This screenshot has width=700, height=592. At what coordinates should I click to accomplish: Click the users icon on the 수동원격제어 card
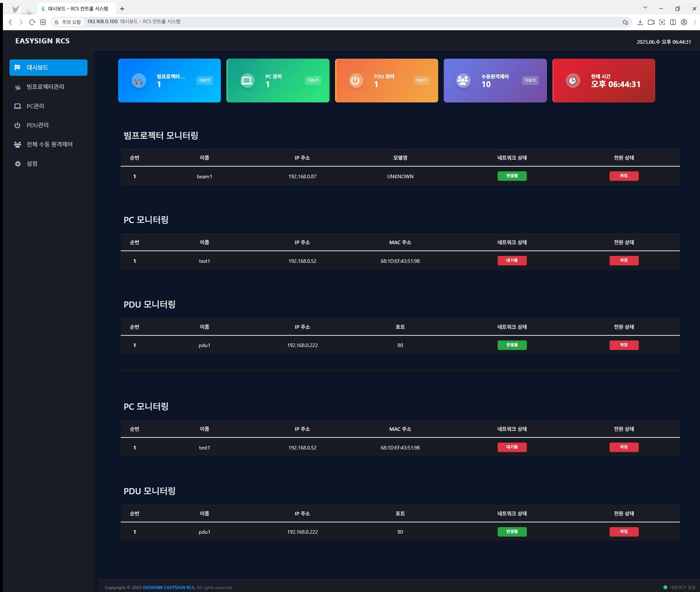(x=463, y=81)
